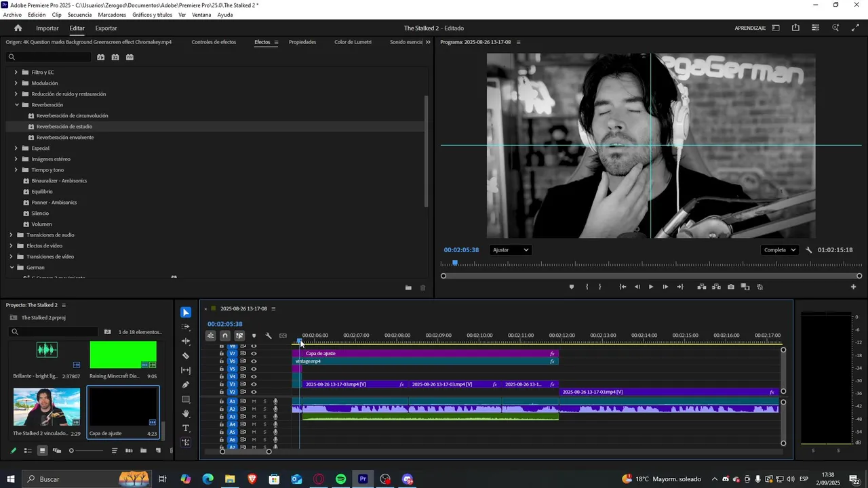Expand the Filtro y EC folder
Screen dimensions: 868x488
coord(16,73)
